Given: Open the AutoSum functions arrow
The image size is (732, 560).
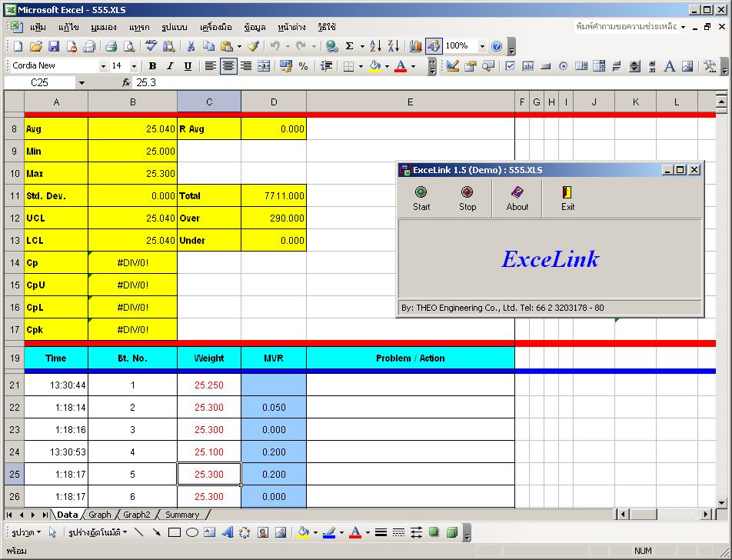Looking at the screenshot, I should 362,46.
